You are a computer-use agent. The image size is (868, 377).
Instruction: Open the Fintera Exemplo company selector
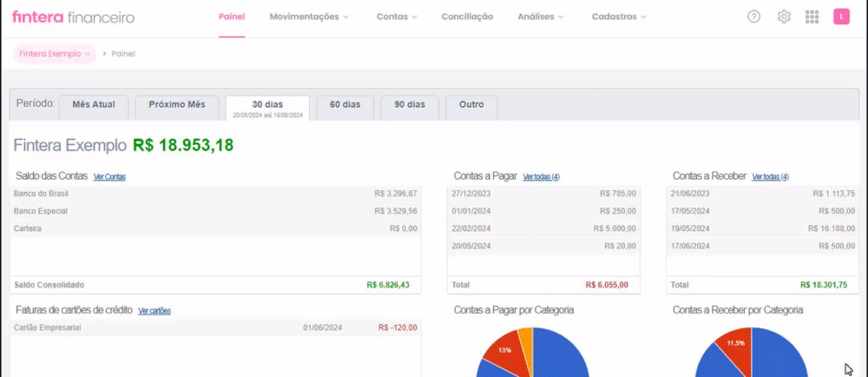click(55, 54)
